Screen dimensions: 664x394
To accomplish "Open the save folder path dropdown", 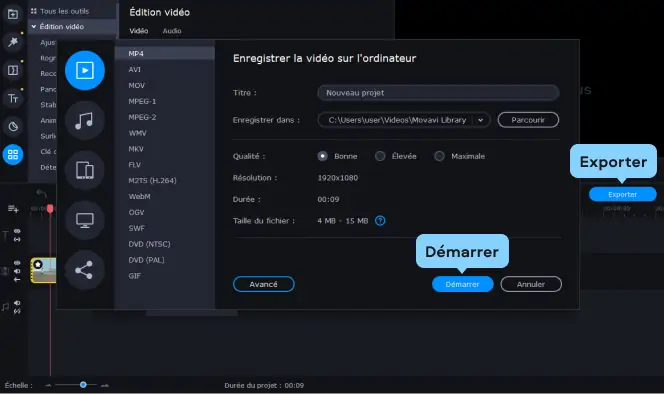I will (x=481, y=120).
